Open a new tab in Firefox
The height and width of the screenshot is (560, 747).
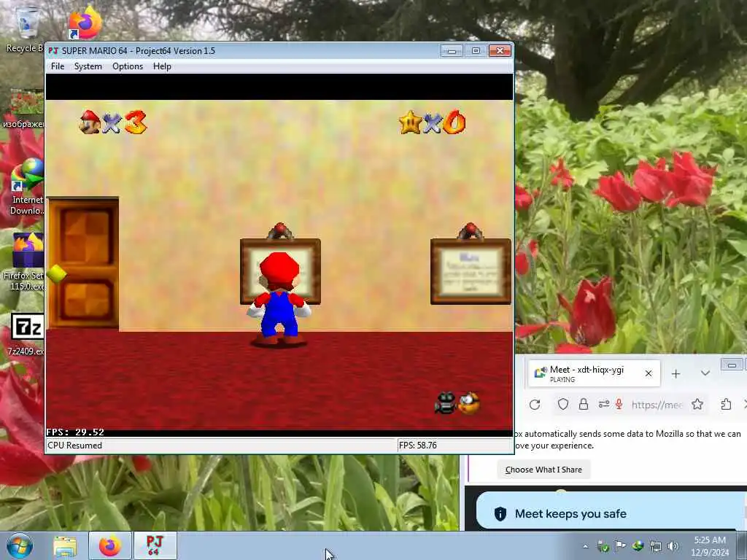pos(676,374)
